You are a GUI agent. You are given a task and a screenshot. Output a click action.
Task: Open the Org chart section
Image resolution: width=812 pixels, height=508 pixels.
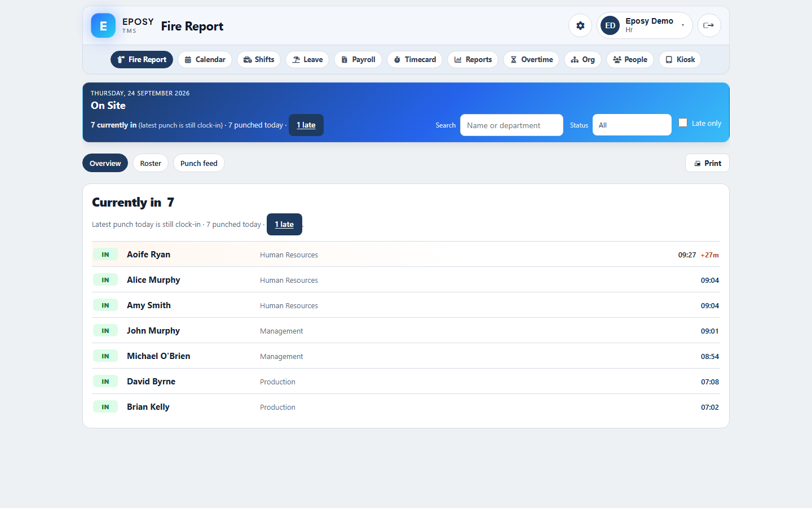582,59
